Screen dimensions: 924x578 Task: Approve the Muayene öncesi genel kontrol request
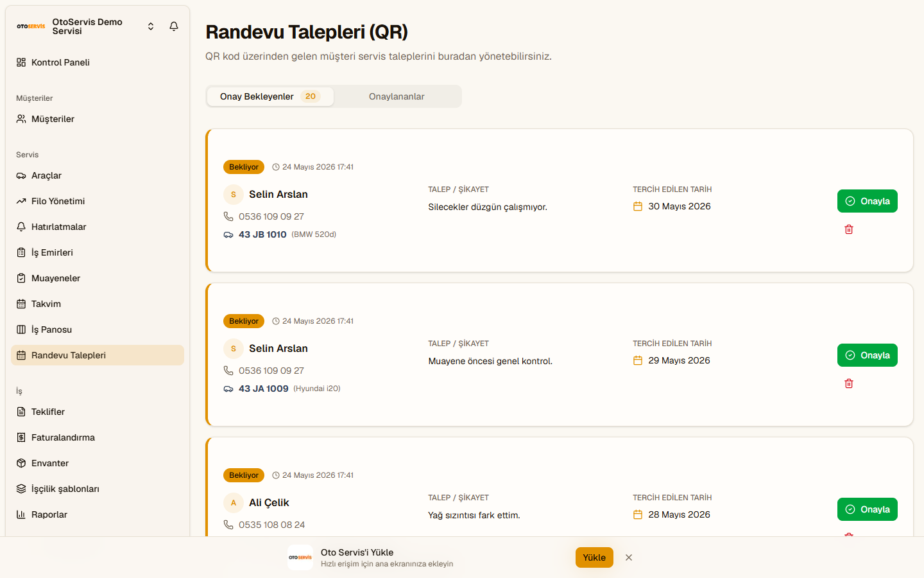pyautogui.click(x=867, y=355)
